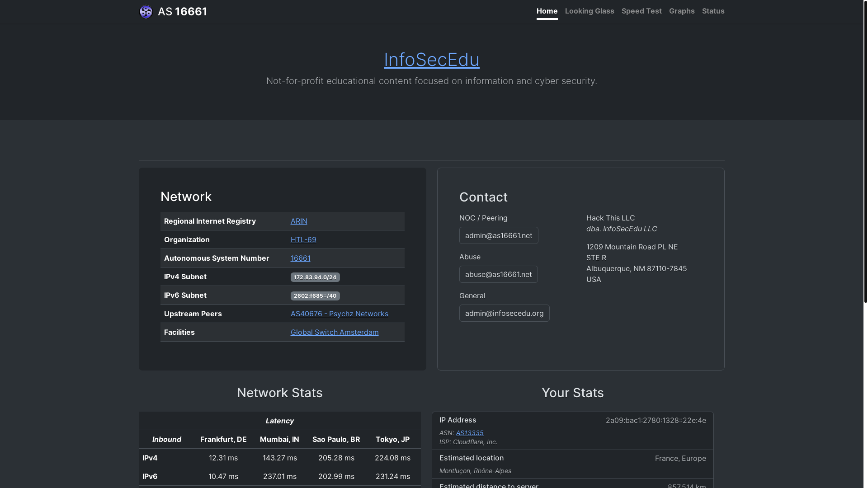Viewport: 868px width, 488px height.
Task: Click the AS 16661 logo icon
Action: point(146,12)
